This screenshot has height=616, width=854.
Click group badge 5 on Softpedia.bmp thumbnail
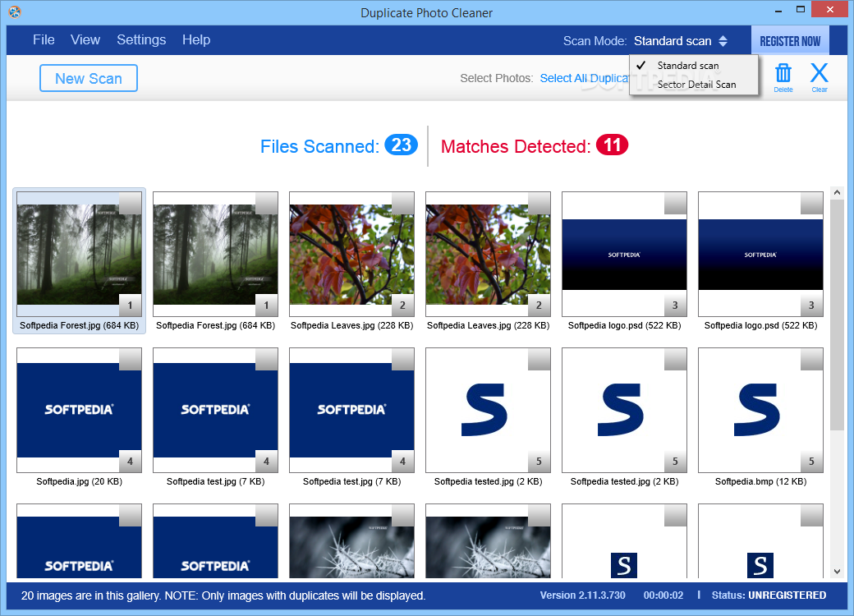point(811,462)
